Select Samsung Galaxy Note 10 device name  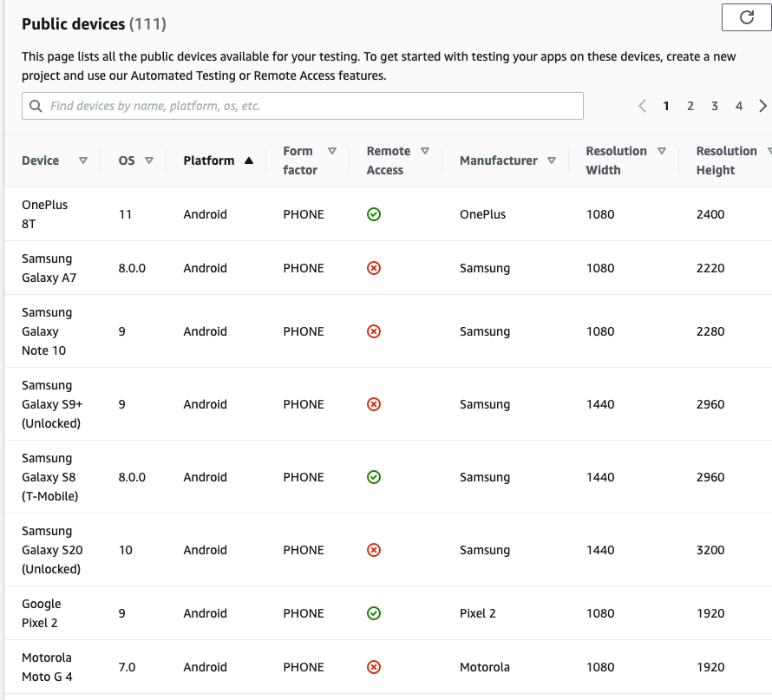[47, 331]
